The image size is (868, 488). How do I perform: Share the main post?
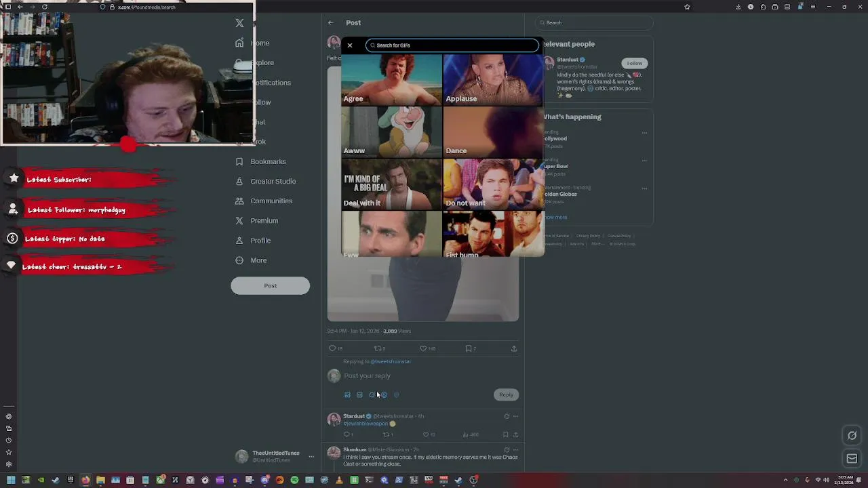pyautogui.click(x=514, y=348)
